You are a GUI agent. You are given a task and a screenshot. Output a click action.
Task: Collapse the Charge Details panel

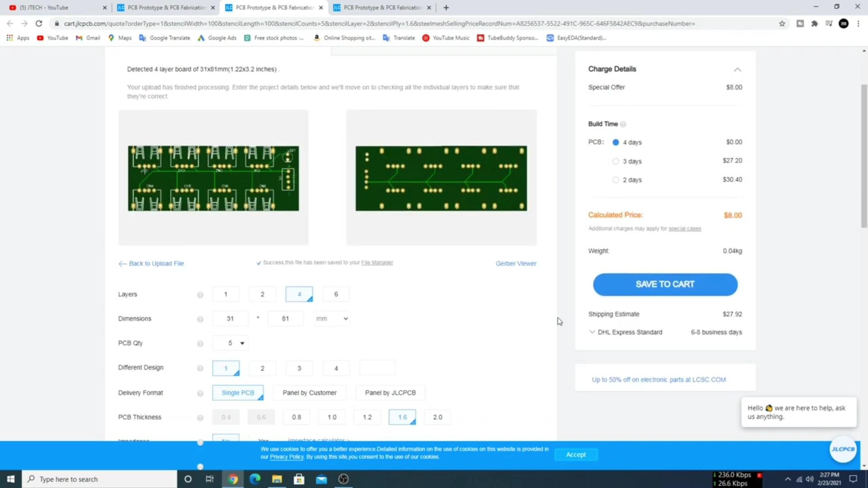pyautogui.click(x=737, y=70)
